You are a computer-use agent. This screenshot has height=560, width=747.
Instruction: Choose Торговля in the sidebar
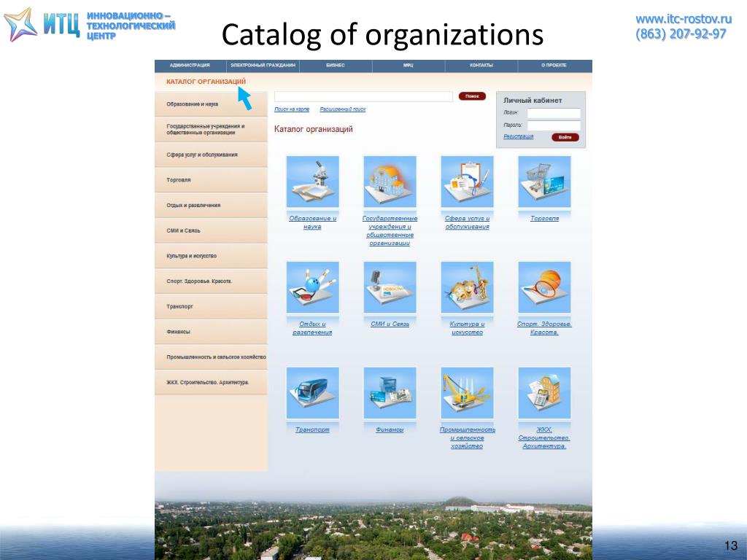(x=211, y=180)
